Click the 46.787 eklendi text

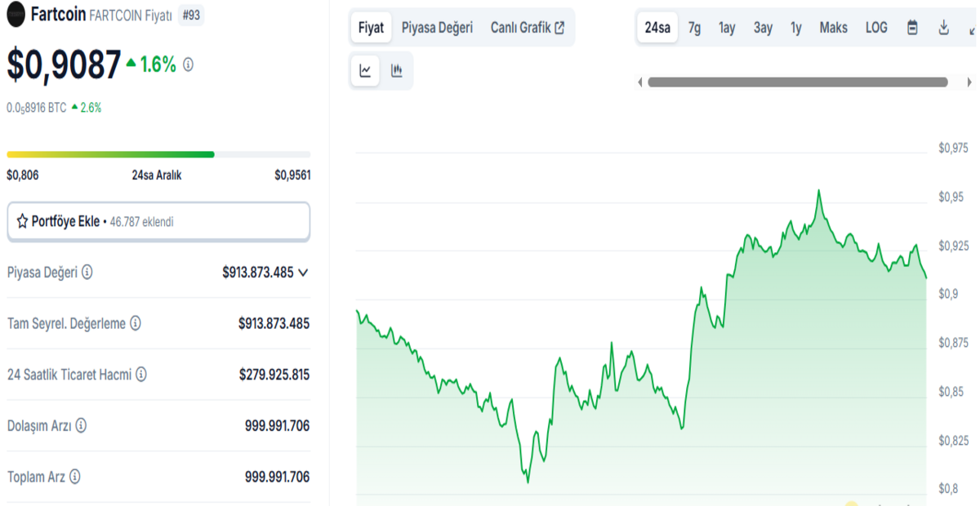coord(141,221)
